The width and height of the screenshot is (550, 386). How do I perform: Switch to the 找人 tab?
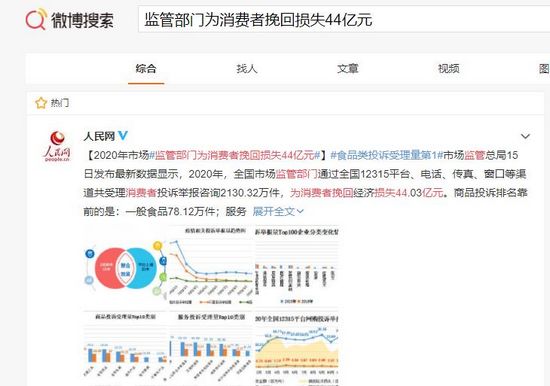click(247, 68)
